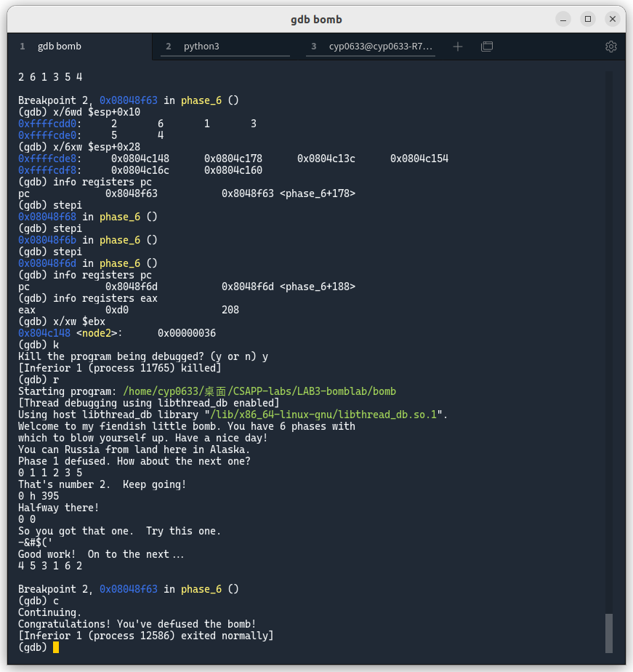
Task: Click the eax decimal value 208
Action: (x=230, y=310)
